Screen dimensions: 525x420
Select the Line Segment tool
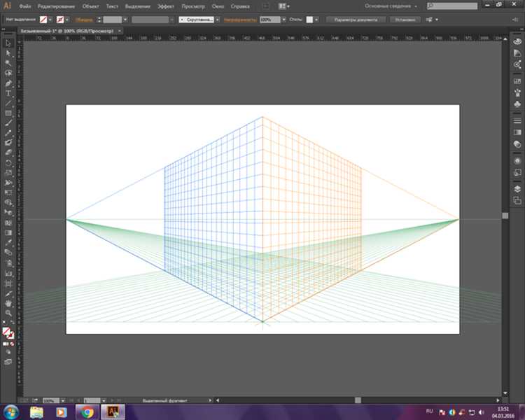tap(8, 103)
